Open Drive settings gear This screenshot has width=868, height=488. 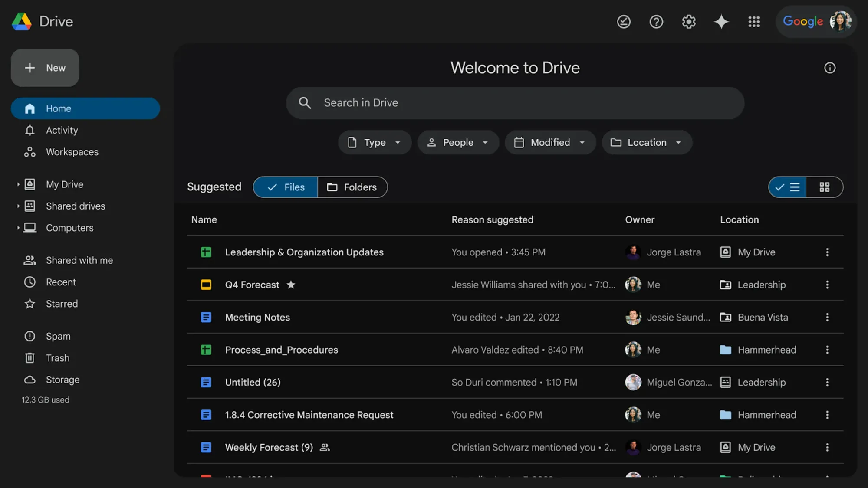click(x=689, y=22)
